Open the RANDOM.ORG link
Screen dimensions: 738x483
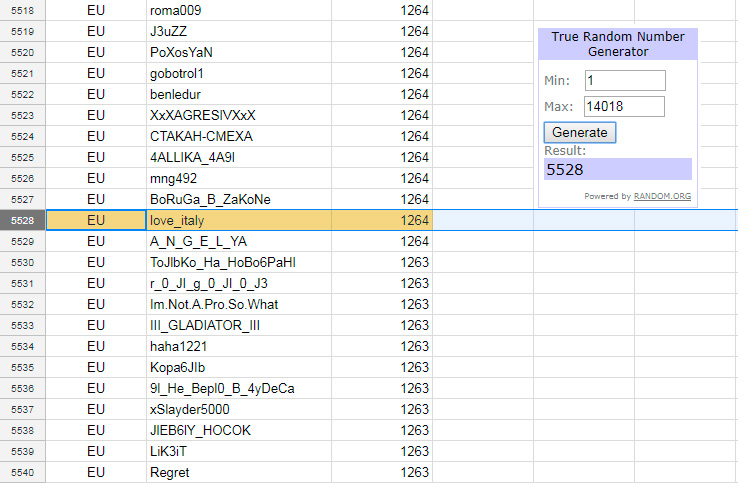pos(662,196)
